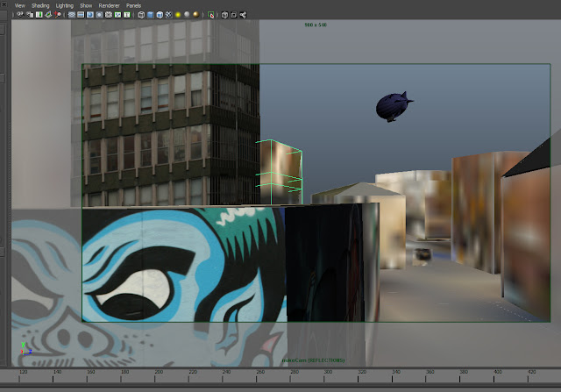Toggle the Gate Mask display
This screenshot has width=561, height=392.
(x=99, y=15)
